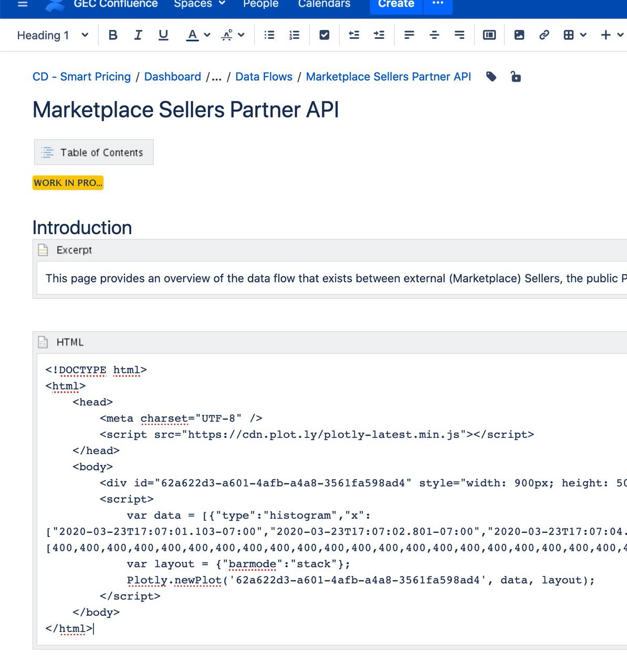Viewport: 627px width, 672px height.
Task: Open page restrictions unlock icon
Action: 516,77
